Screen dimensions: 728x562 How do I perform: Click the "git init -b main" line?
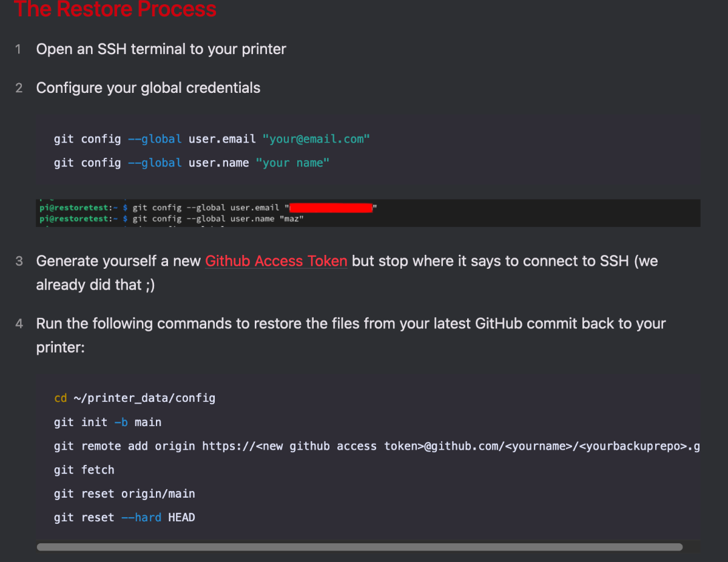click(x=107, y=422)
